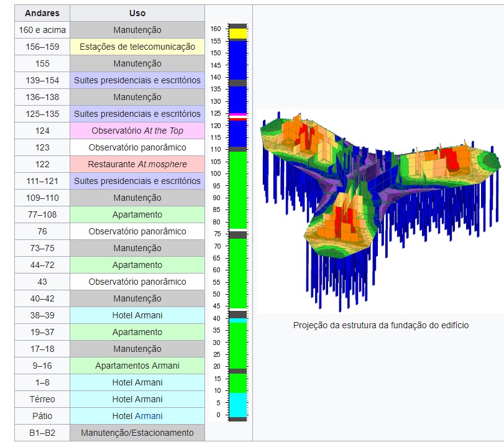Image resolution: width=504 pixels, height=447 pixels.
Task: Open the foundation structure projection image
Action: point(380,211)
